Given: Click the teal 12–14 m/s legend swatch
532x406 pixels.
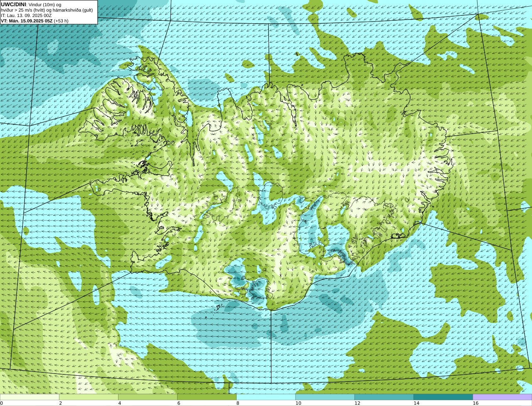Looking at the screenshot, I should coord(384,397).
